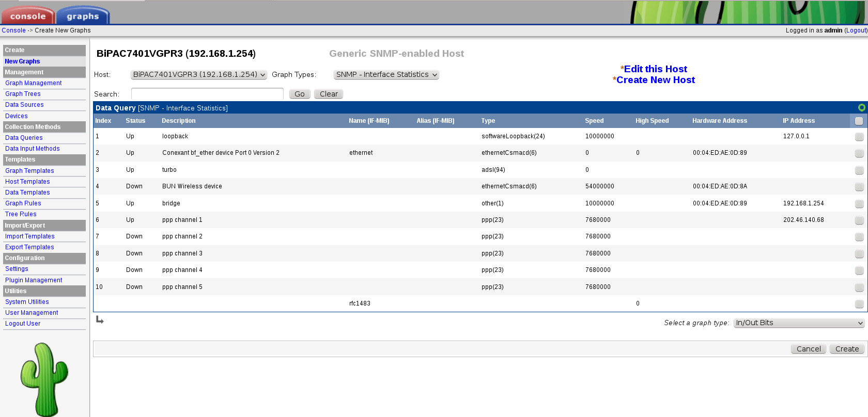
Task: Open User Management in sidebar
Action: (32, 313)
